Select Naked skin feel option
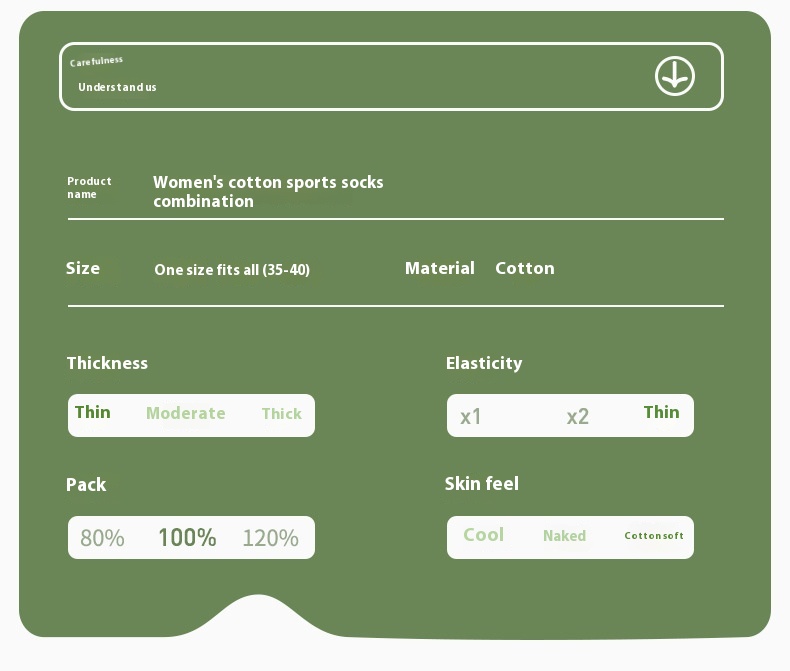This screenshot has height=671, width=790. 564,536
